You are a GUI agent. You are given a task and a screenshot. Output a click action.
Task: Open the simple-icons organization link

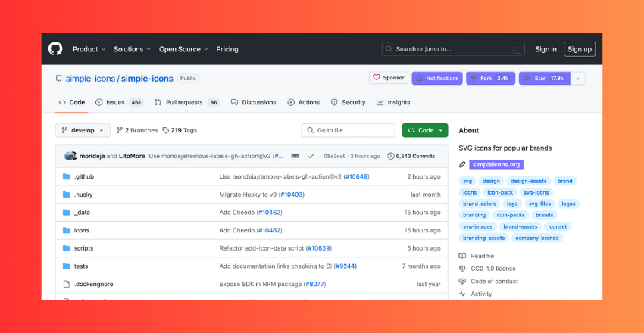(x=90, y=78)
